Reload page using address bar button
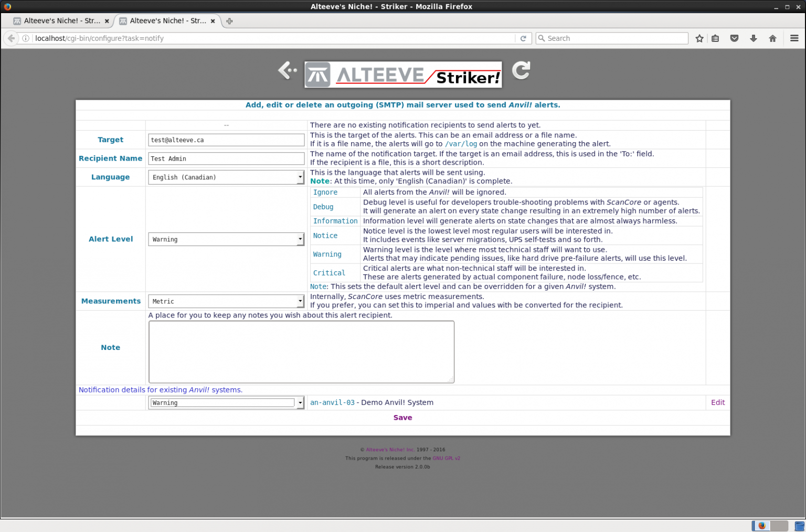This screenshot has width=806, height=532. 523,38
